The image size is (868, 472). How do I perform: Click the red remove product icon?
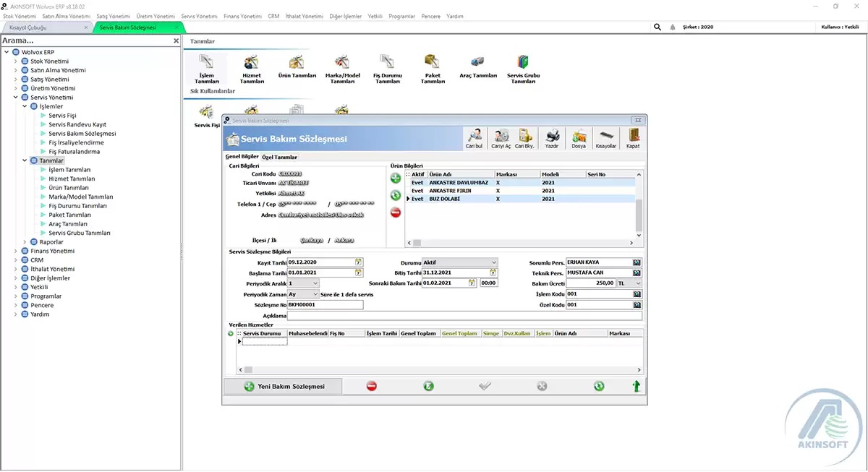396,213
